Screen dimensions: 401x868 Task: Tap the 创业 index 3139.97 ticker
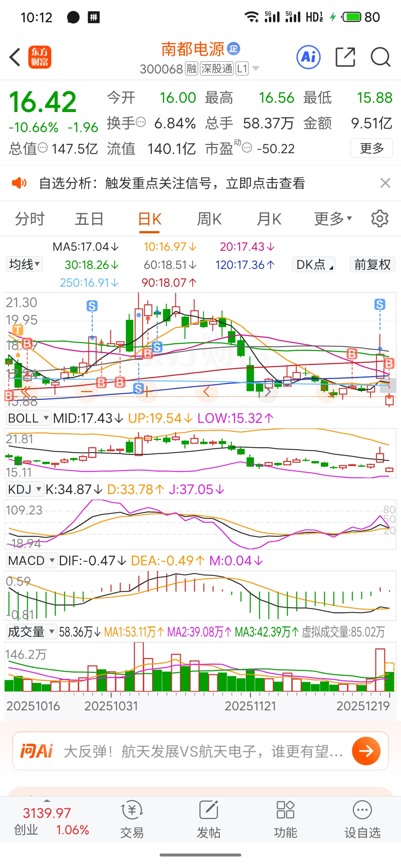51,821
